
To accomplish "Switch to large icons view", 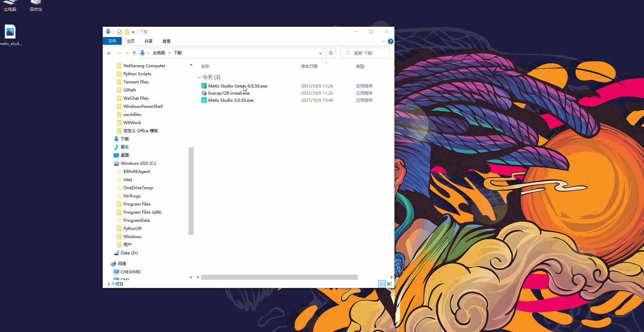I will tap(389, 284).
